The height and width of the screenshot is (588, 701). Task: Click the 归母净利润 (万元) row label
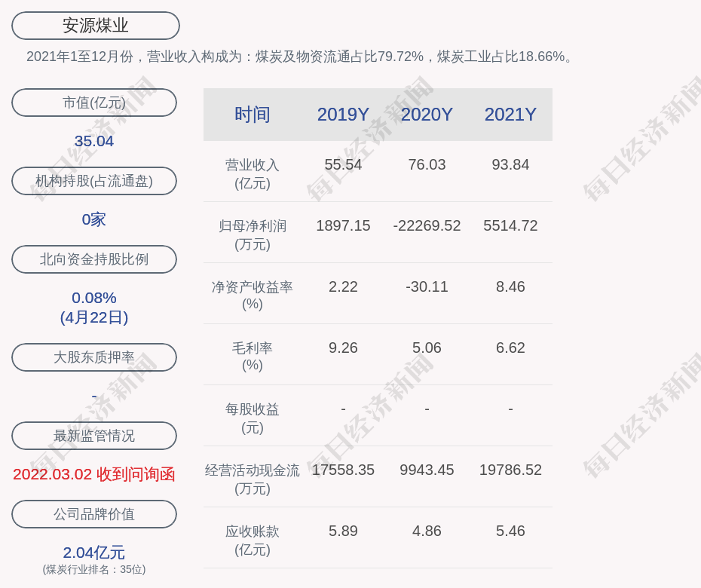(x=253, y=235)
